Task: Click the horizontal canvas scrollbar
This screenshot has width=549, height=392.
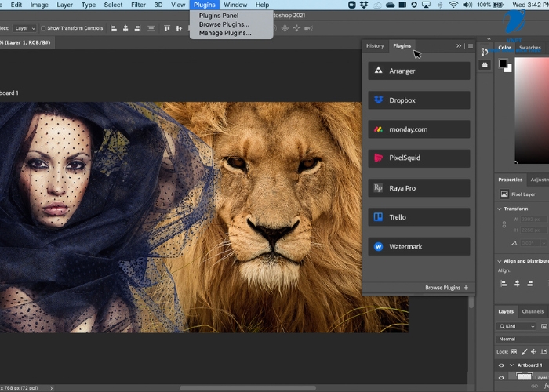Action: point(248,388)
